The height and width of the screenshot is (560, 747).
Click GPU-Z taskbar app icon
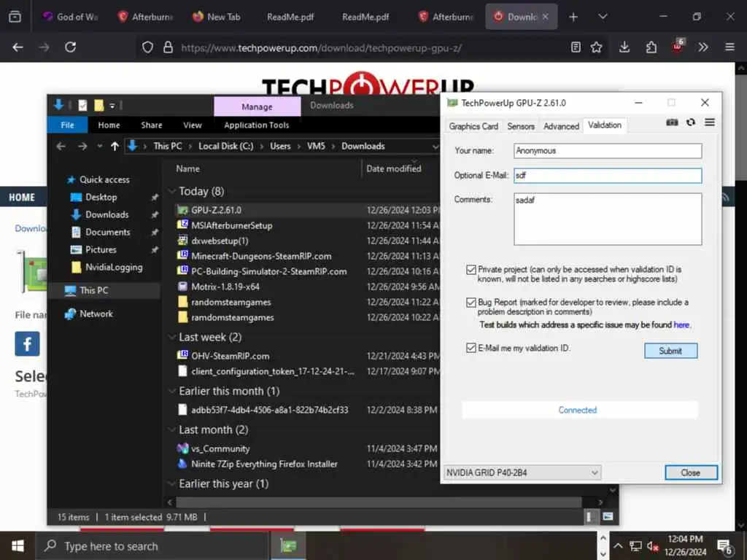tap(288, 545)
